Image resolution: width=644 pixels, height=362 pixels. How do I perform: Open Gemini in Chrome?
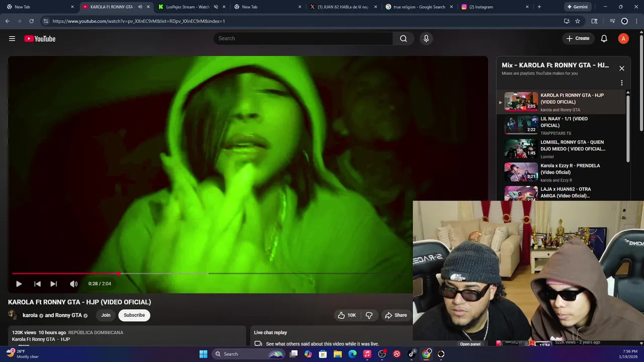[577, 7]
